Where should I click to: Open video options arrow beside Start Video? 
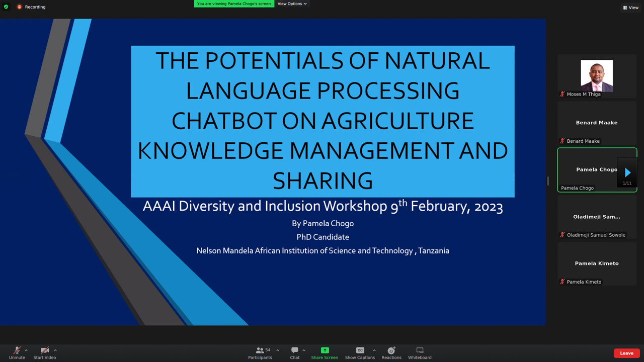pyautogui.click(x=55, y=350)
